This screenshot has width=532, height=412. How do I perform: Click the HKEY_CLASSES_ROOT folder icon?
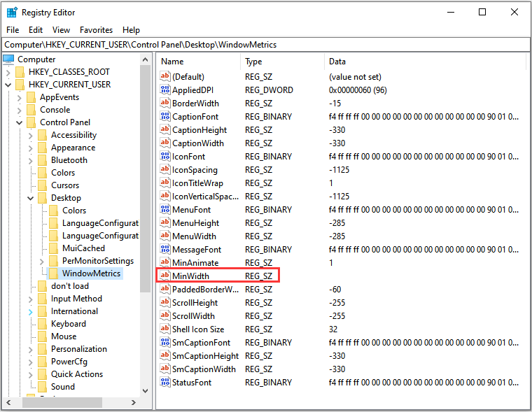click(x=20, y=72)
